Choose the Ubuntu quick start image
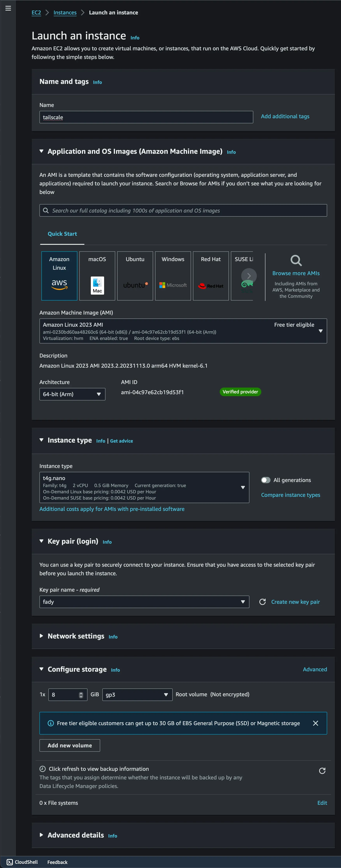 pyautogui.click(x=135, y=276)
